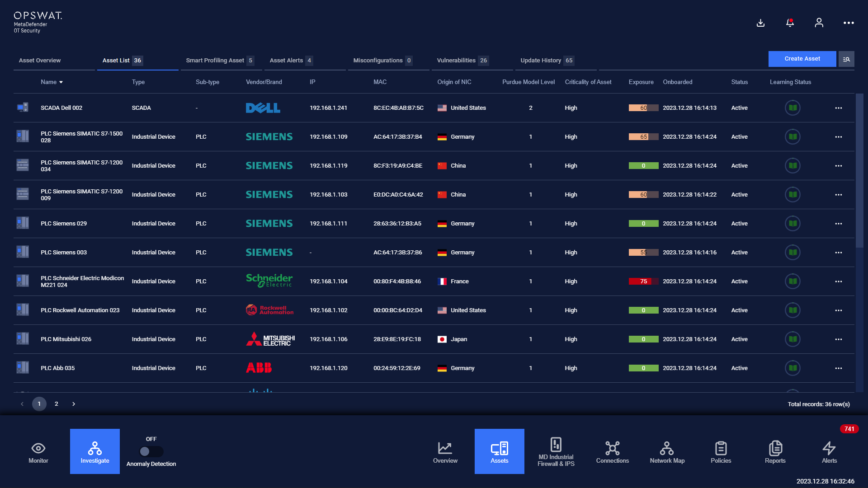
Task: Click the Schneider Electric vendor logo
Action: [269, 281]
